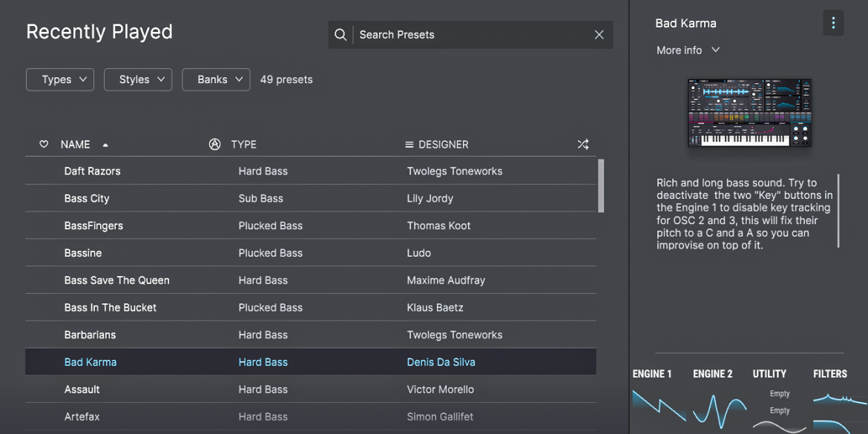868x434 pixels.
Task: Click the ENGINE 2 waveform preview
Action: (x=719, y=412)
